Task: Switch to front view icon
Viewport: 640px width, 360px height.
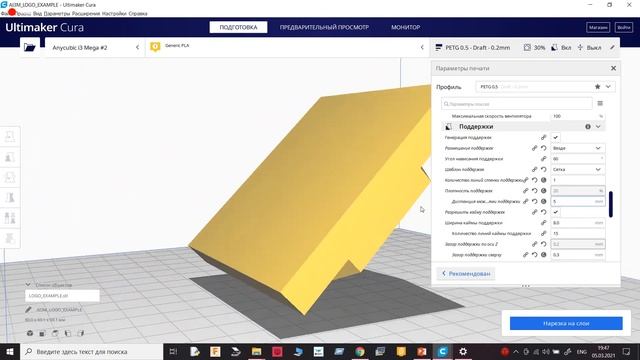Action: click(x=42, y=333)
